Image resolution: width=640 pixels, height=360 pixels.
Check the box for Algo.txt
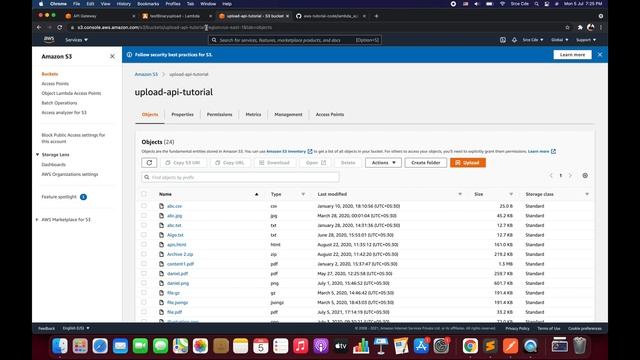point(144,235)
